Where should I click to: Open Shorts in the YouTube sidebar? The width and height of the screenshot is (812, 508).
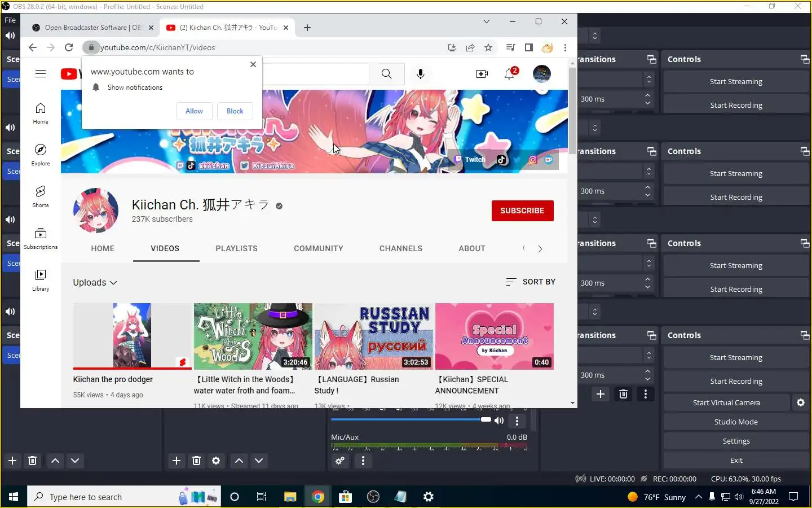tap(41, 196)
